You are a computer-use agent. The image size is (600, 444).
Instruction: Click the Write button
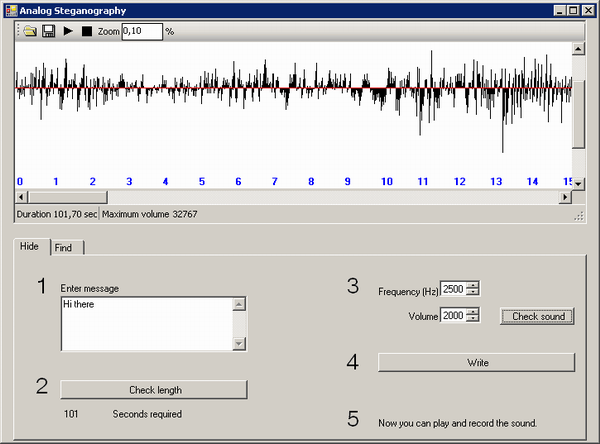pos(476,362)
